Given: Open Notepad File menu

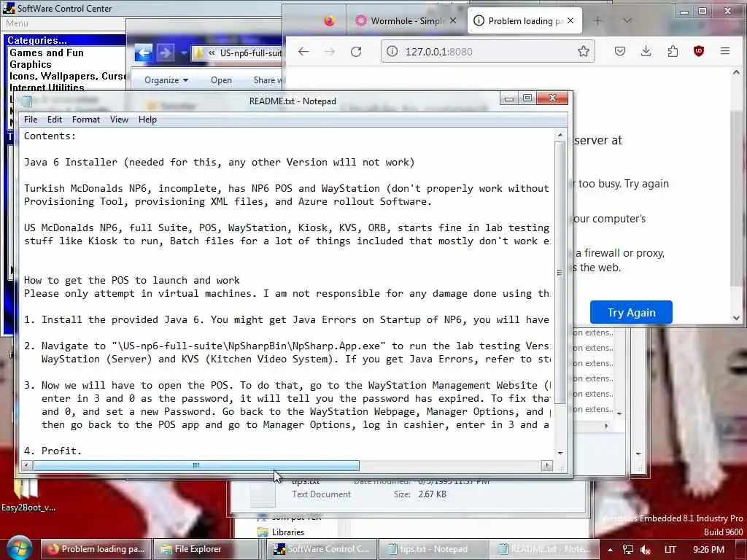Looking at the screenshot, I should (x=31, y=120).
